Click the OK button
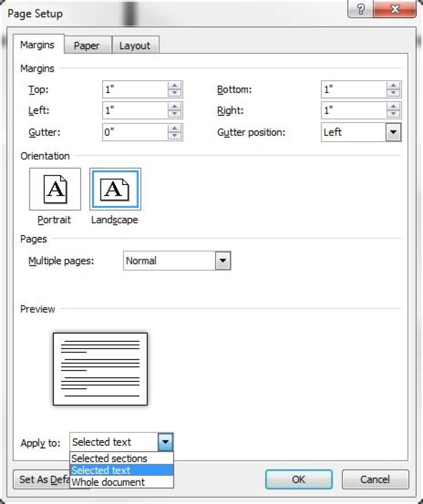This screenshot has width=423, height=504. point(298,479)
